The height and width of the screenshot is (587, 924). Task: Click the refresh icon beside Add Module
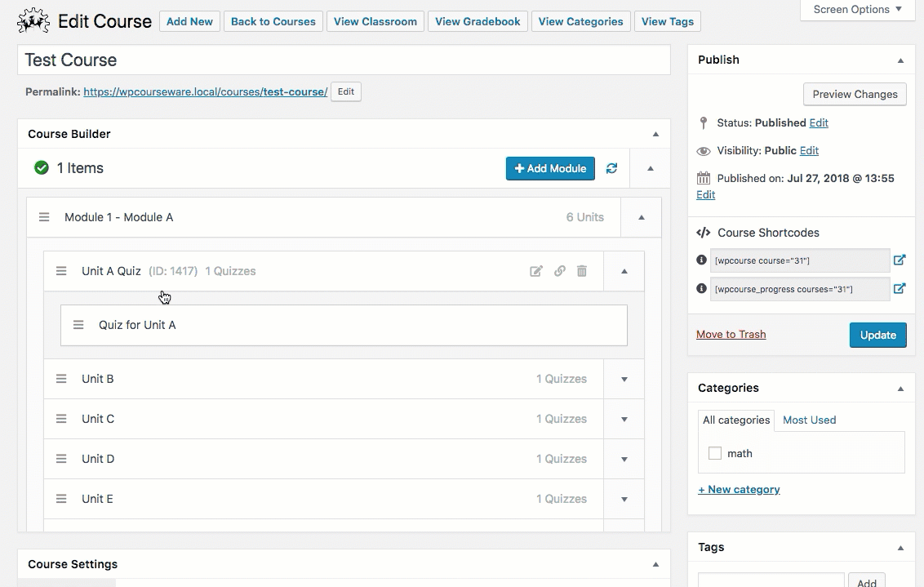[611, 168]
